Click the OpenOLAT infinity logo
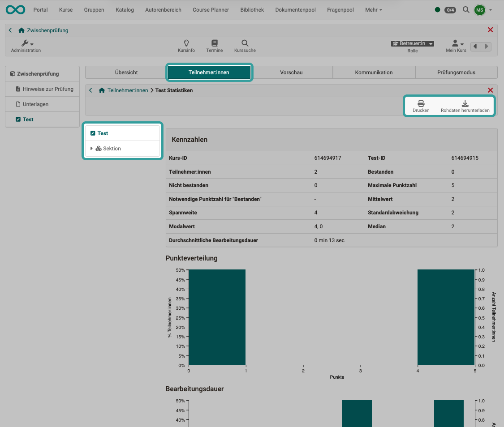 (15, 9)
